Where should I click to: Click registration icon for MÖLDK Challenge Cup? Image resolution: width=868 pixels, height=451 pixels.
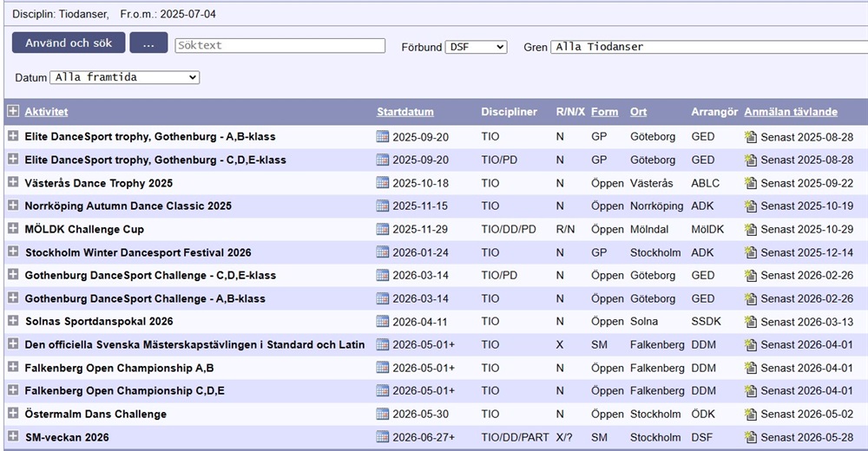(751, 229)
